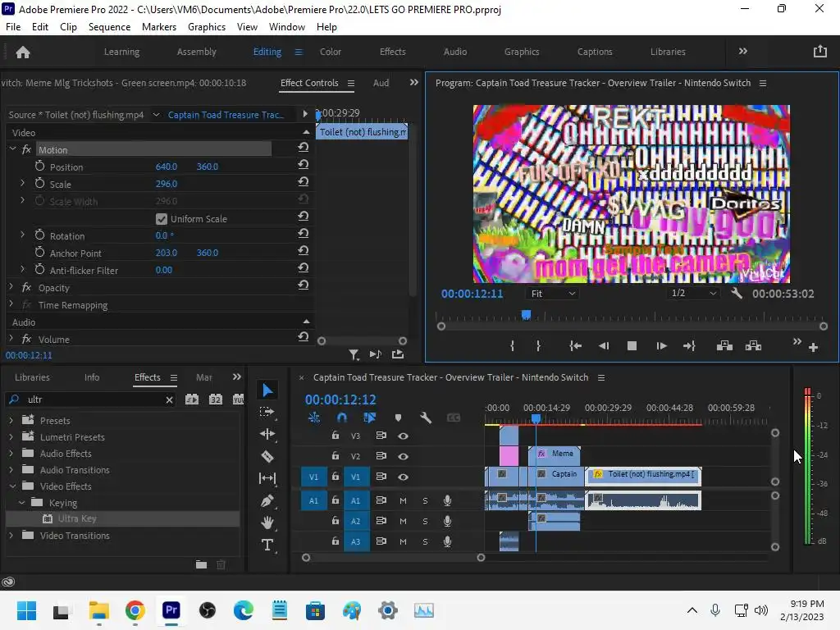Reset the Rotation parameter
The image size is (840, 630).
click(x=304, y=234)
